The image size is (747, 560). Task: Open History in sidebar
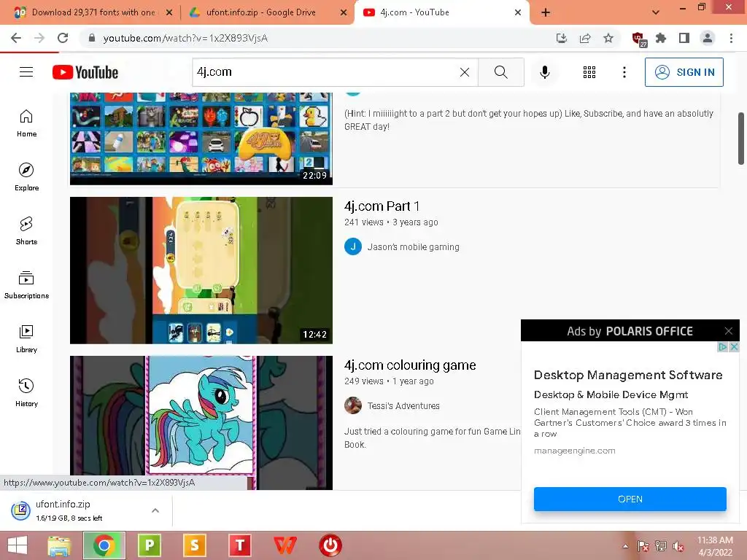point(27,393)
